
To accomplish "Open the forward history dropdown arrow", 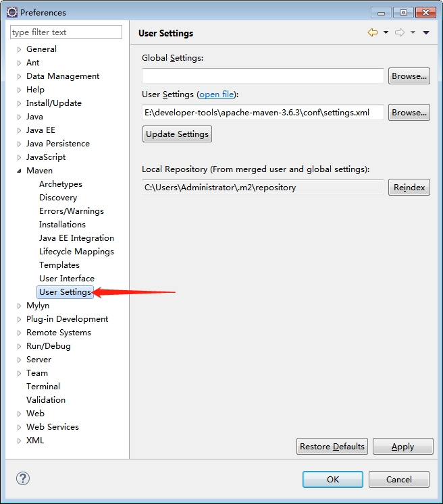I will pyautogui.click(x=413, y=32).
